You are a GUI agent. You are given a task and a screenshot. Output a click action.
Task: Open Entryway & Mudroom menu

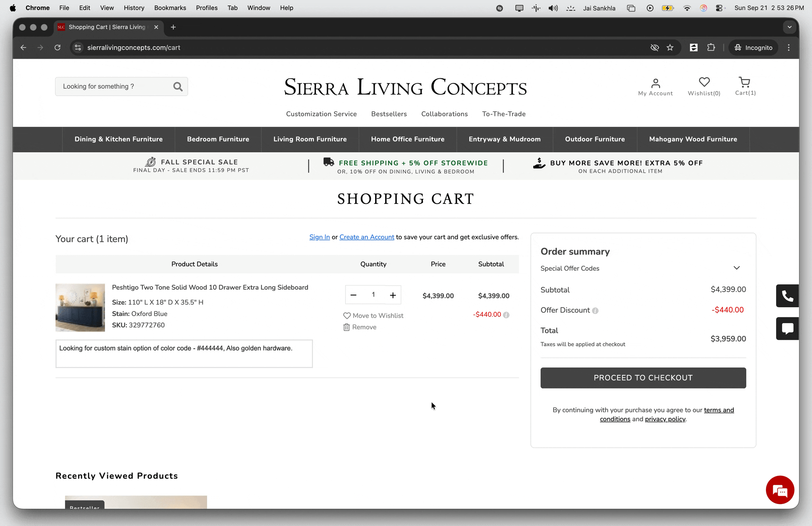pos(505,139)
